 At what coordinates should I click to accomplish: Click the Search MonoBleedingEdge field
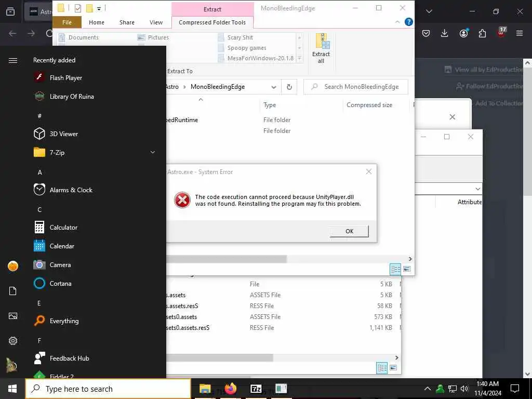356,87
